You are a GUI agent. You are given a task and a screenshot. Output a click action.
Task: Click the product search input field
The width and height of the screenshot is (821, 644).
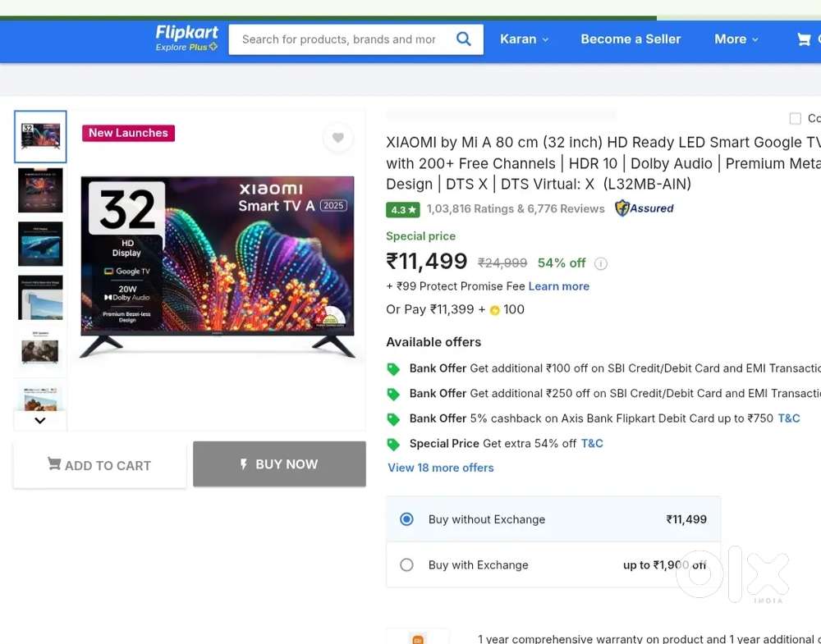(338, 39)
